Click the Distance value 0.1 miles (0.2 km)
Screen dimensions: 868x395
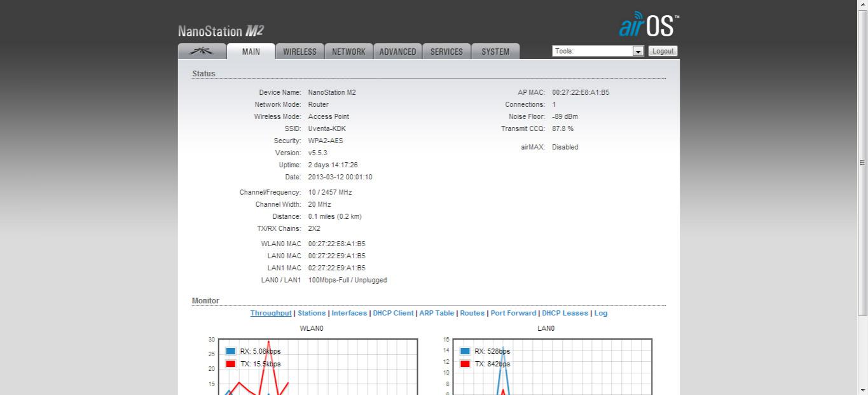[335, 216]
